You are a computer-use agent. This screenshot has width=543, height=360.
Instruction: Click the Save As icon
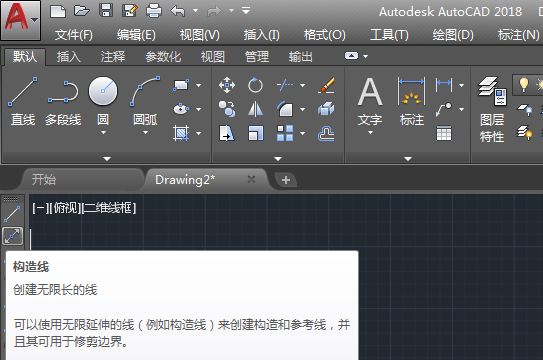(x=130, y=11)
